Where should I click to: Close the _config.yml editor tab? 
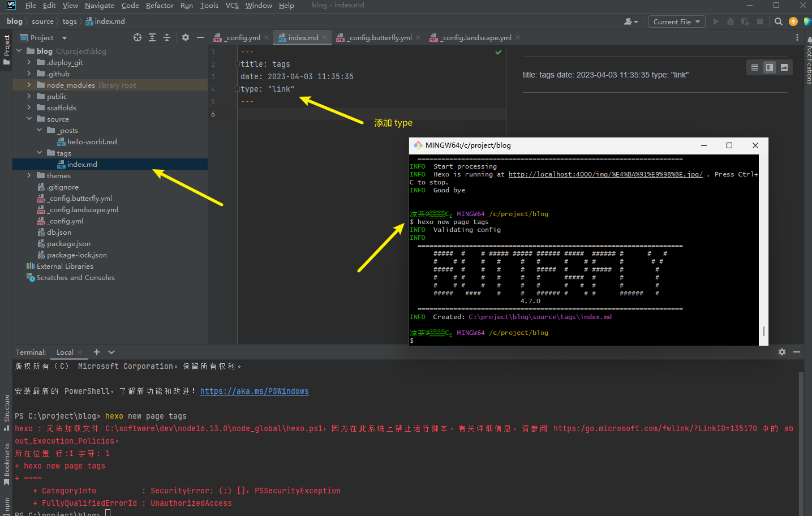tap(267, 37)
